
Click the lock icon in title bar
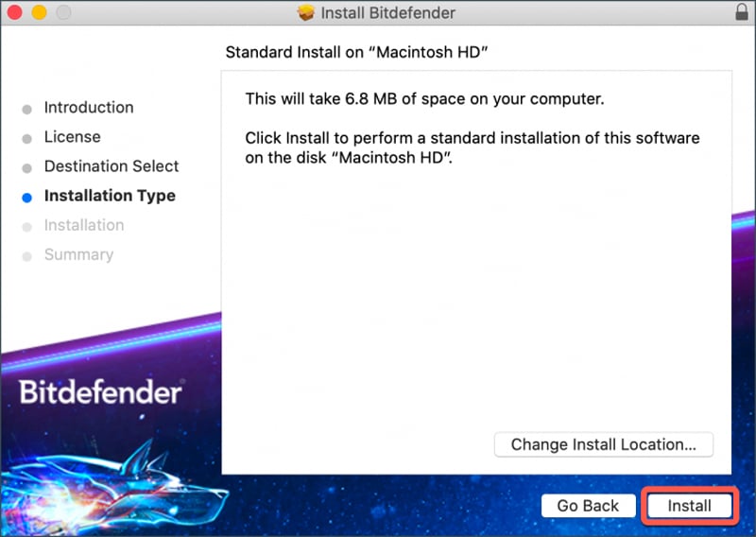tap(740, 13)
